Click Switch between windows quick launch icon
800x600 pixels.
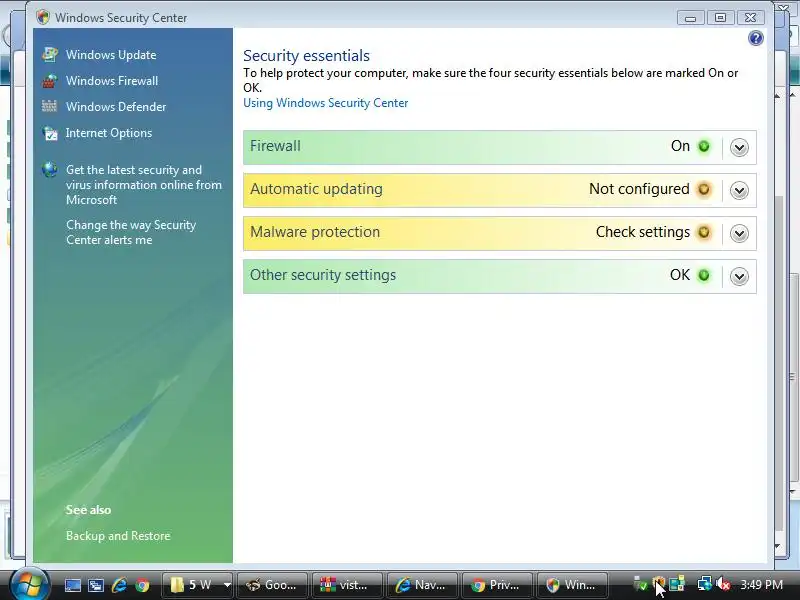95,585
